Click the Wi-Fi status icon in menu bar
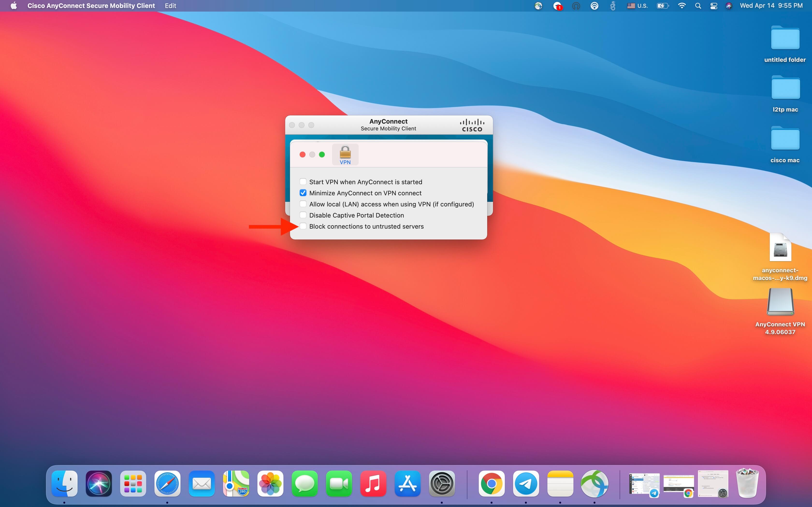This screenshot has height=507, width=812. (x=681, y=6)
